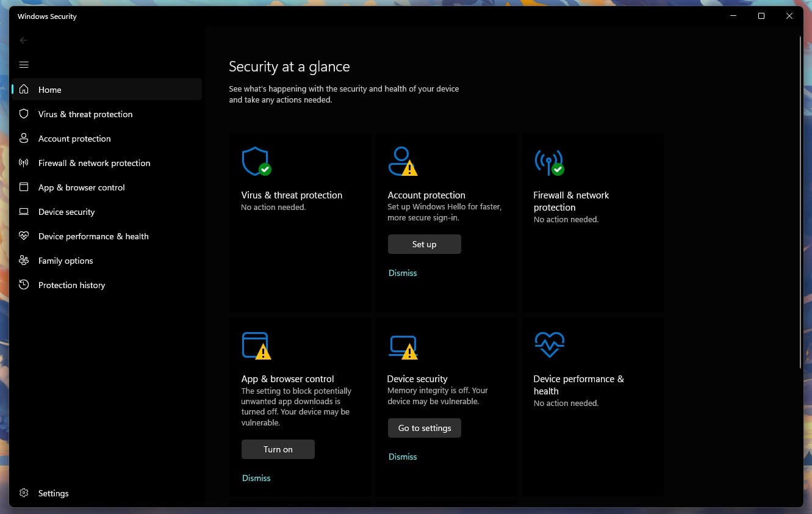Click Go to settings for Memory integrity
Image resolution: width=812 pixels, height=514 pixels.
pos(425,428)
